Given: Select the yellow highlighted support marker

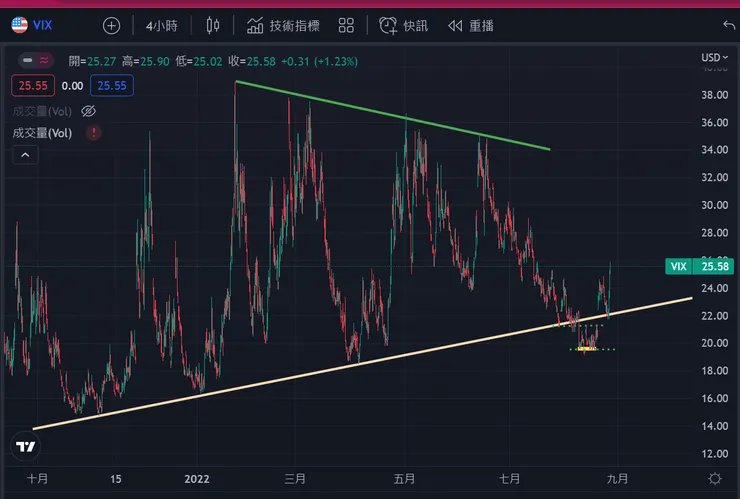Looking at the screenshot, I should [587, 349].
